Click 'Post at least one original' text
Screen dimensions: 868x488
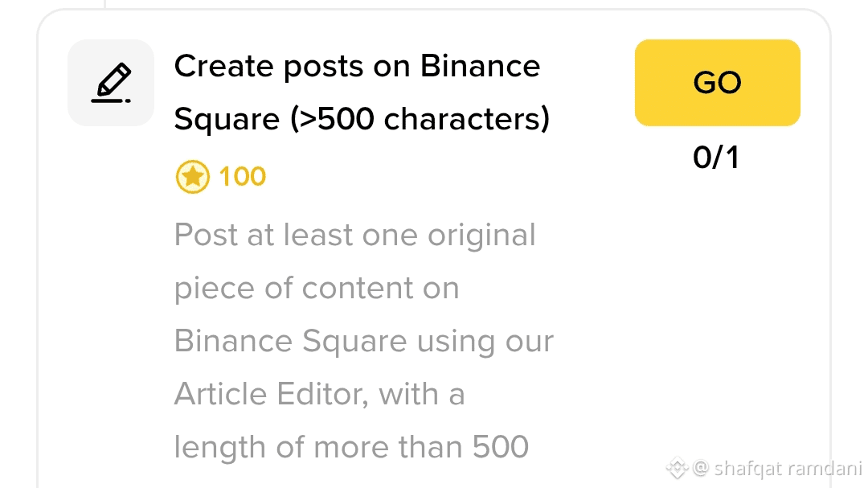pos(355,235)
